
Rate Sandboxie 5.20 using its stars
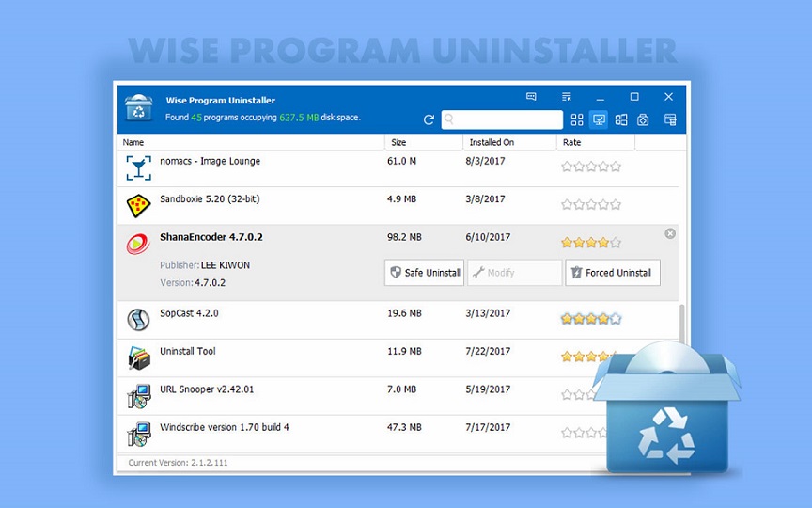(x=591, y=205)
